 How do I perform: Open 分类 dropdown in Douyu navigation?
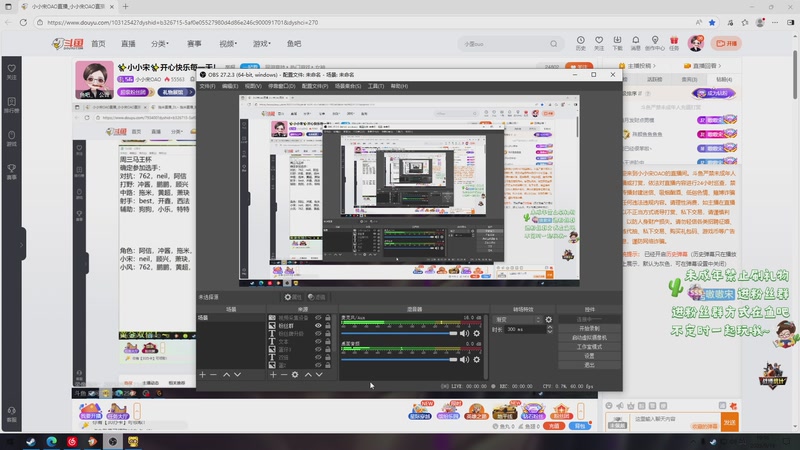click(160, 44)
